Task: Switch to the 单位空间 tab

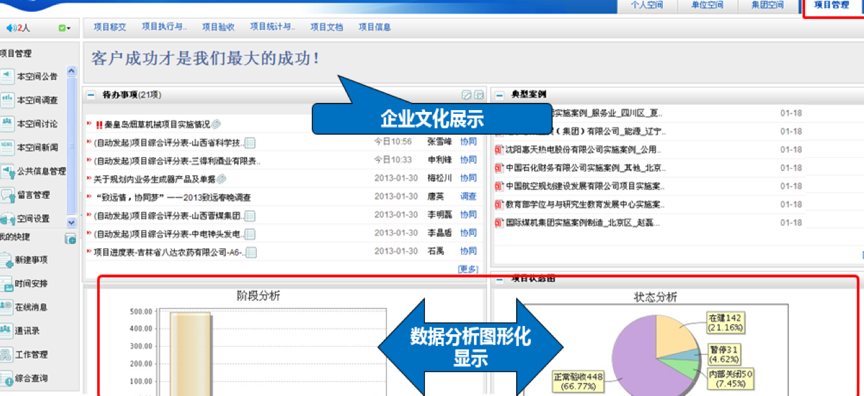Action: [707, 6]
